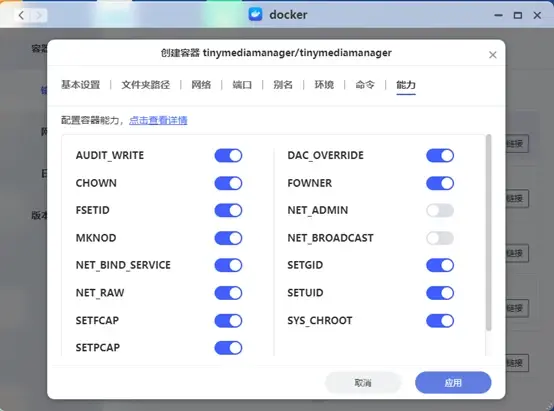Toggle the SYS_CHROOT switch
554x411 pixels.
pyautogui.click(x=440, y=321)
